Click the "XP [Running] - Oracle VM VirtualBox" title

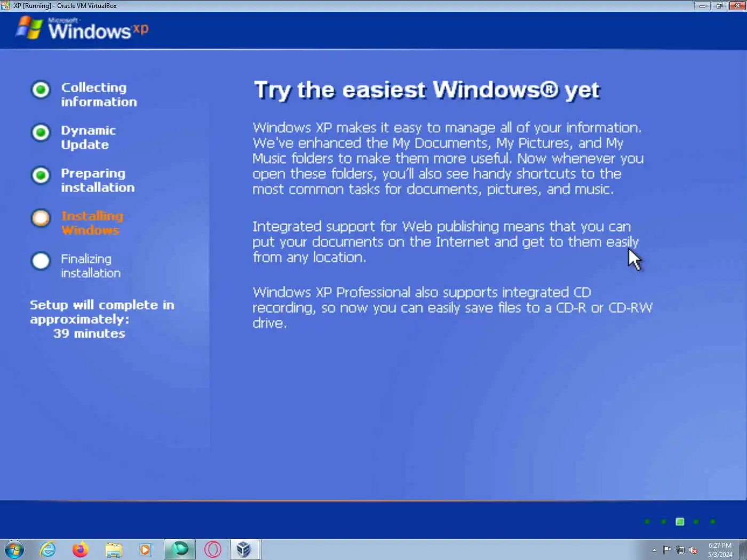[65, 5]
